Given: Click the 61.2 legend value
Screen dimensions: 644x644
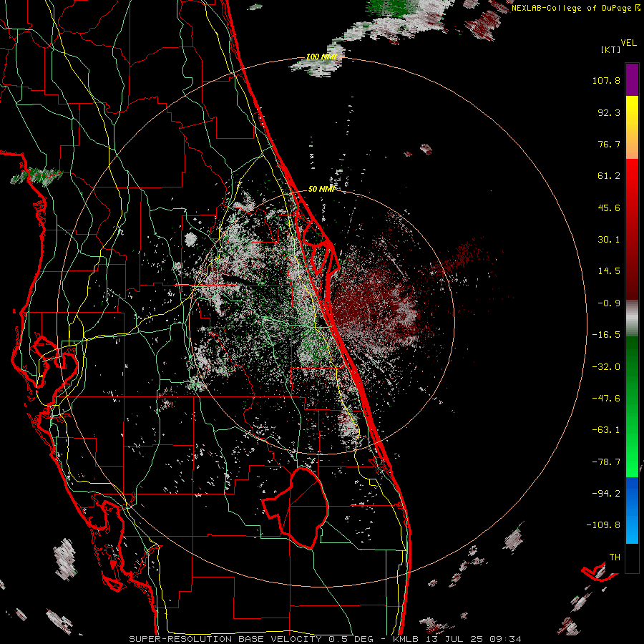Looking at the screenshot, I should 609,176.
